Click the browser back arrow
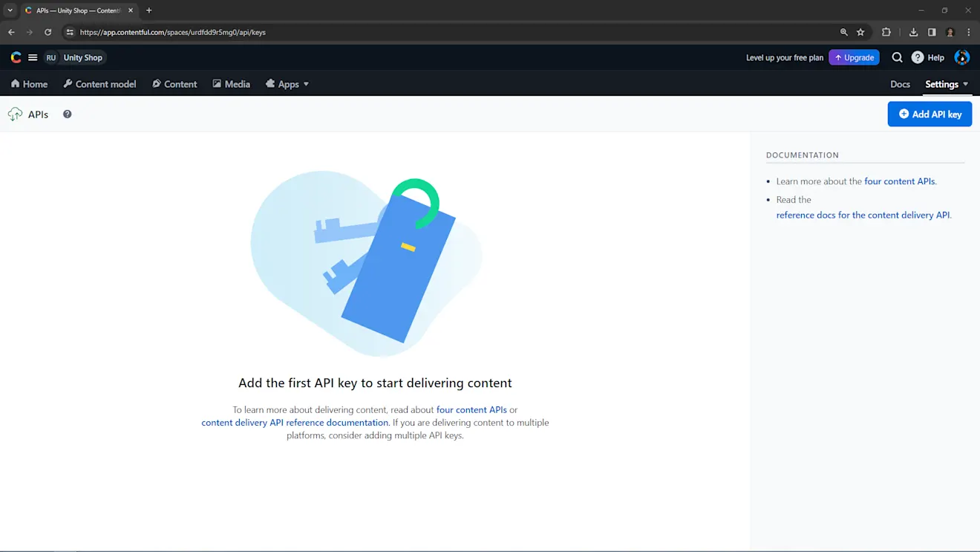Image resolution: width=980 pixels, height=552 pixels. (11, 32)
